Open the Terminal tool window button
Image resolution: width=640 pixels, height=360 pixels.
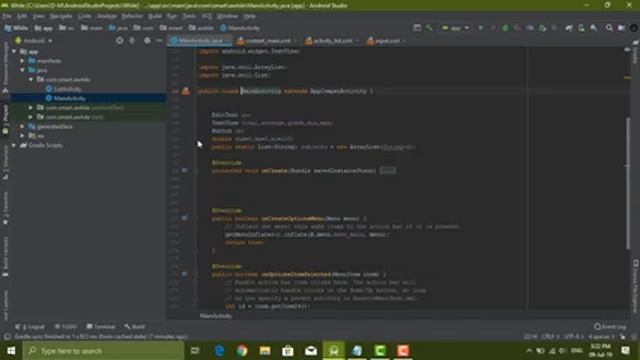(x=101, y=327)
